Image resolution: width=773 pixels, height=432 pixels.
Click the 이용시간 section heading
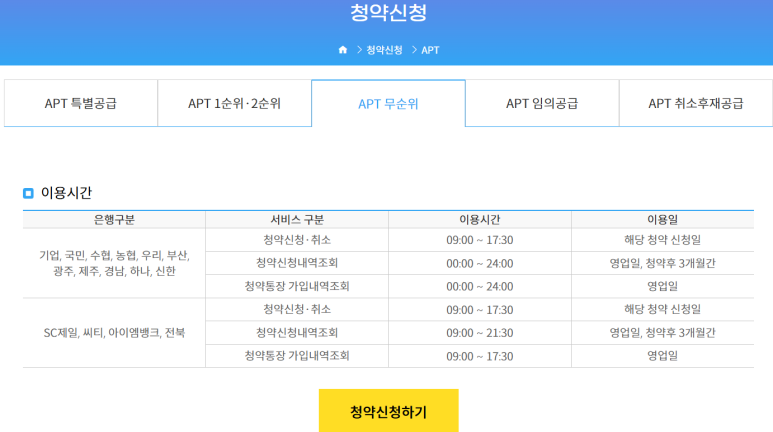(66, 193)
